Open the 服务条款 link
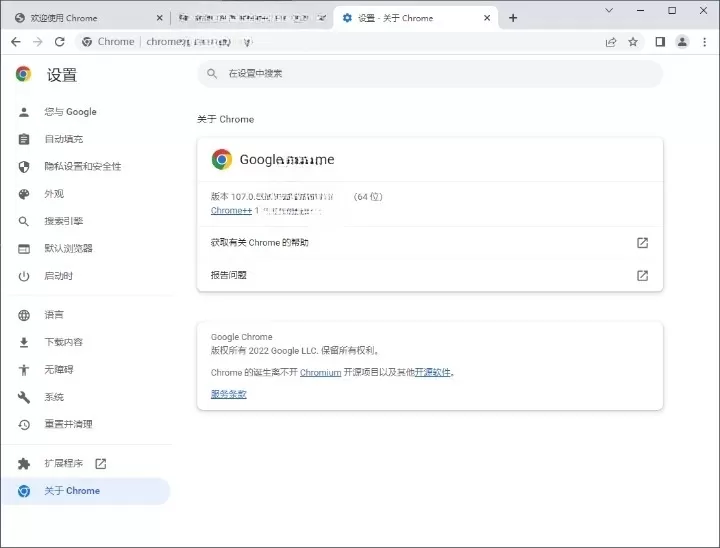Image resolution: width=720 pixels, height=548 pixels. click(229, 394)
